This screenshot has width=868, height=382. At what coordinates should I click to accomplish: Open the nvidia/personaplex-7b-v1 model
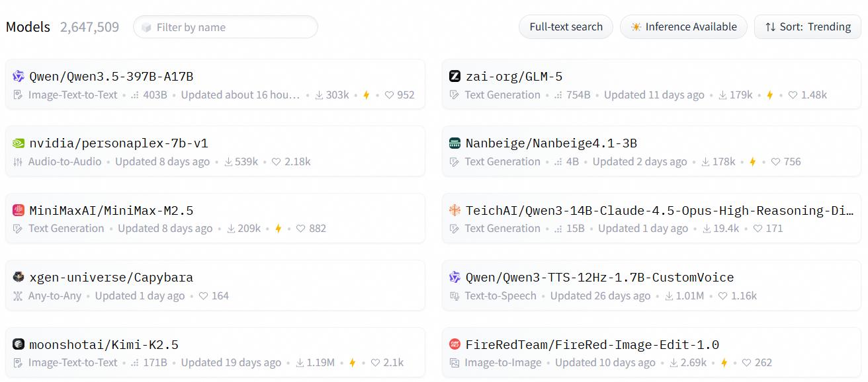coord(118,143)
